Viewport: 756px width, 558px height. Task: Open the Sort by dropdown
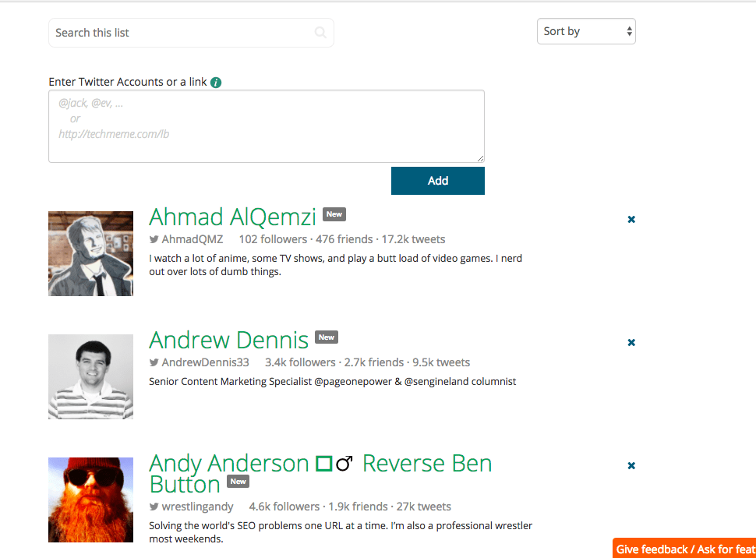(x=586, y=32)
